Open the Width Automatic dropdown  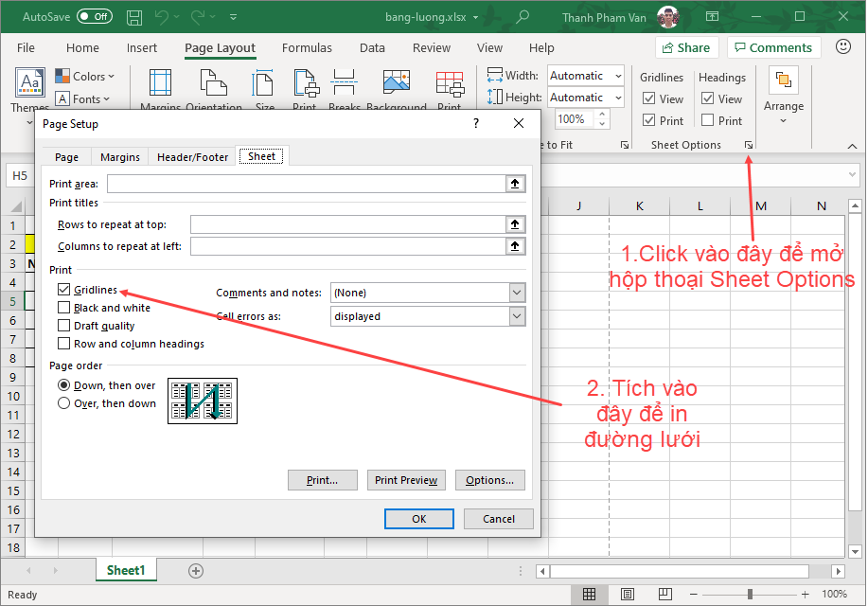click(618, 76)
